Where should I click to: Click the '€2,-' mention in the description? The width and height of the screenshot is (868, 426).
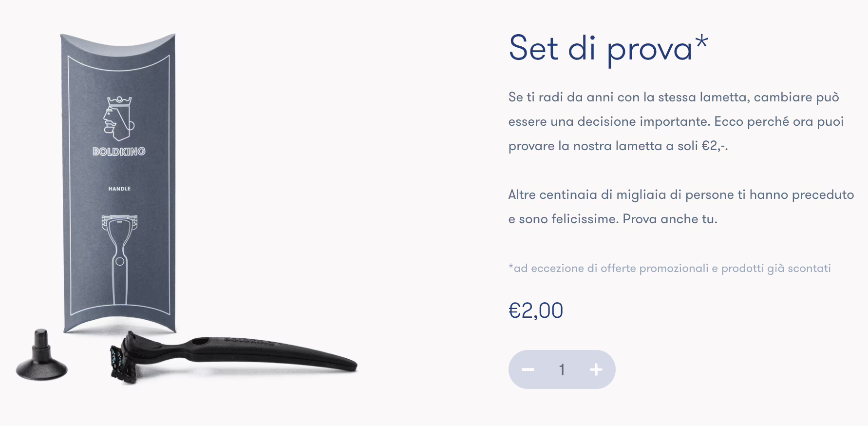click(x=714, y=145)
